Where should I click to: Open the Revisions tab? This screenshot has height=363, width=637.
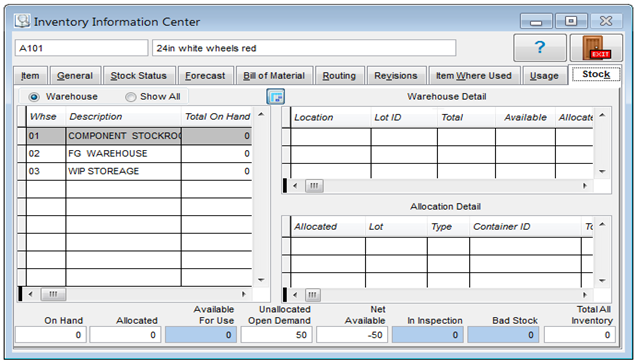[396, 76]
